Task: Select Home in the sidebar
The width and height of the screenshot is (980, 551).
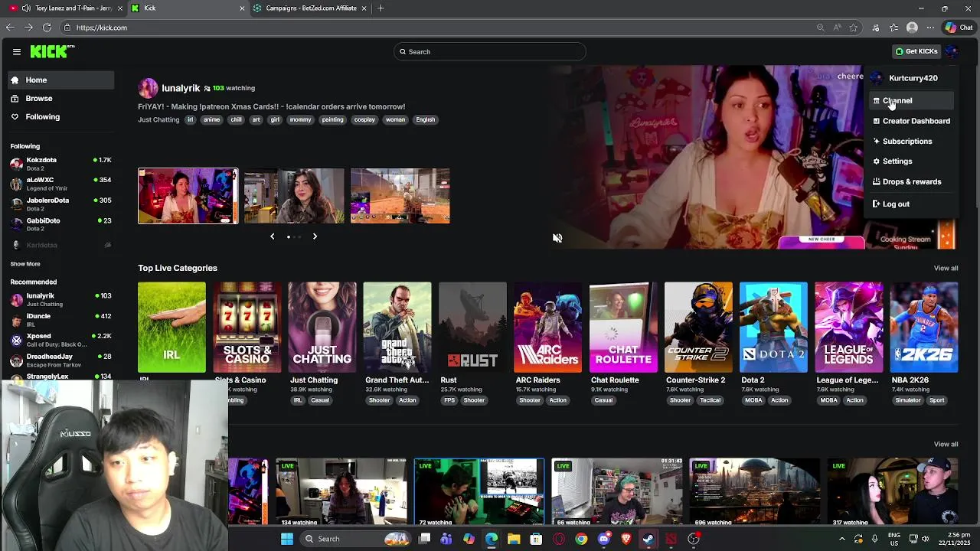Action: coord(62,80)
